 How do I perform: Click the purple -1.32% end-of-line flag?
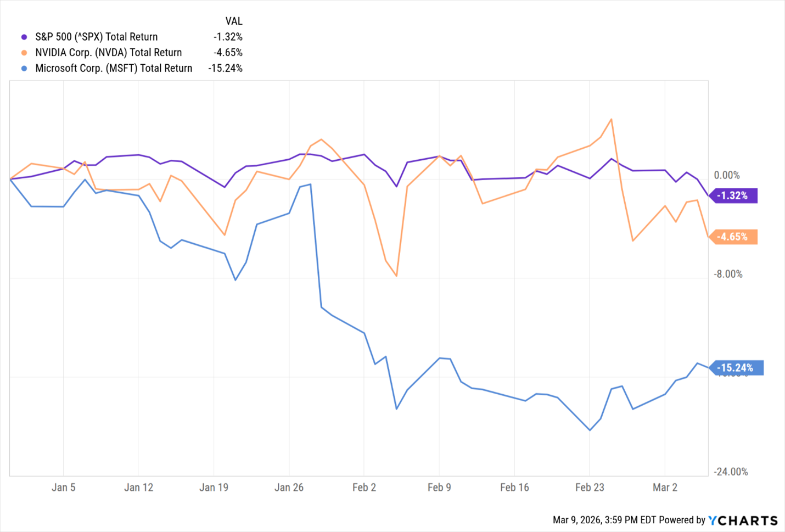[733, 196]
